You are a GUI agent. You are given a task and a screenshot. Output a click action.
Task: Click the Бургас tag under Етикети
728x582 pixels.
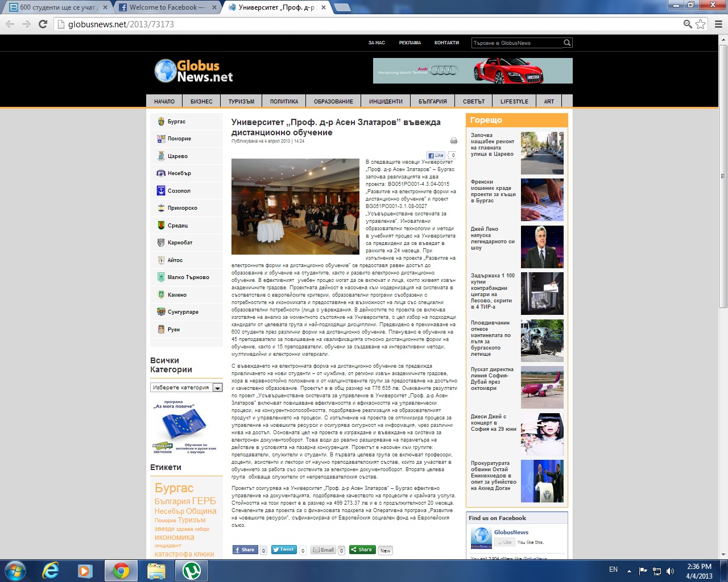pos(174,488)
